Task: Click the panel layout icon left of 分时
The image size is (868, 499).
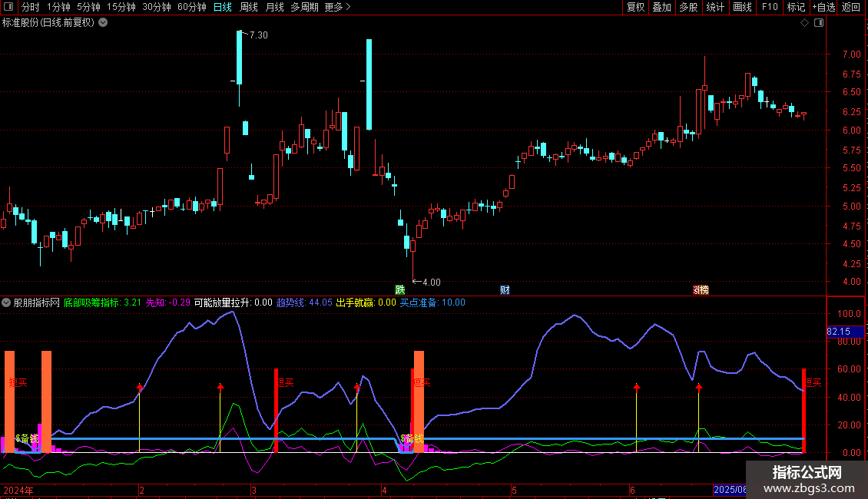Action: (x=8, y=7)
